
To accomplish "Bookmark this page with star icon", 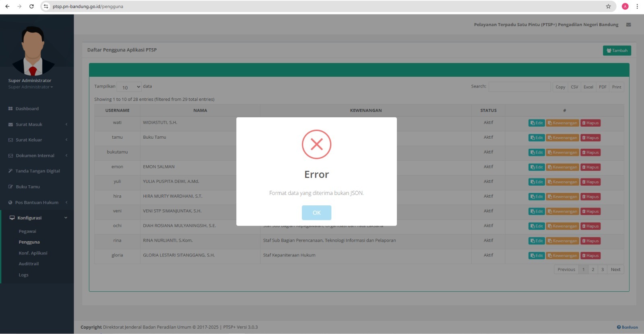I will point(608,6).
